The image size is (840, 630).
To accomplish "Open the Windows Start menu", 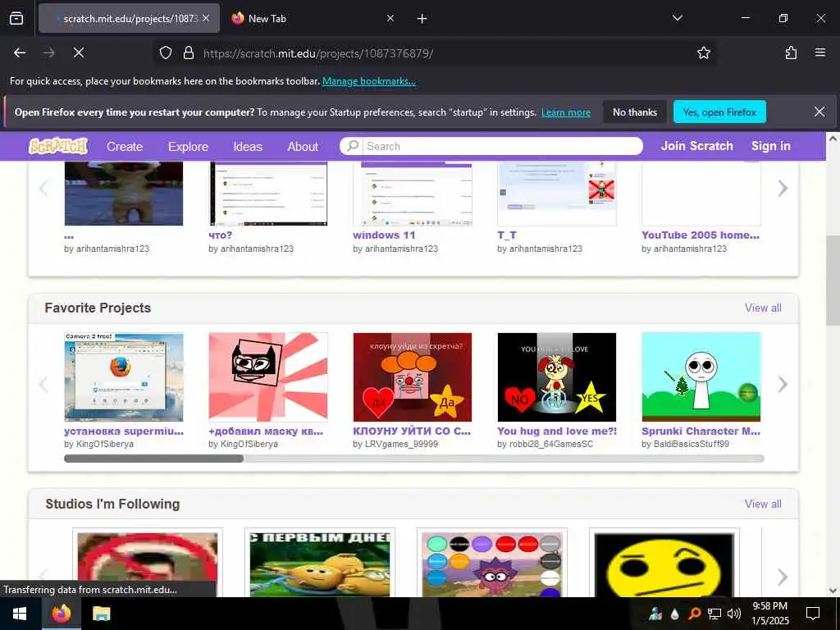I will pyautogui.click(x=21, y=614).
